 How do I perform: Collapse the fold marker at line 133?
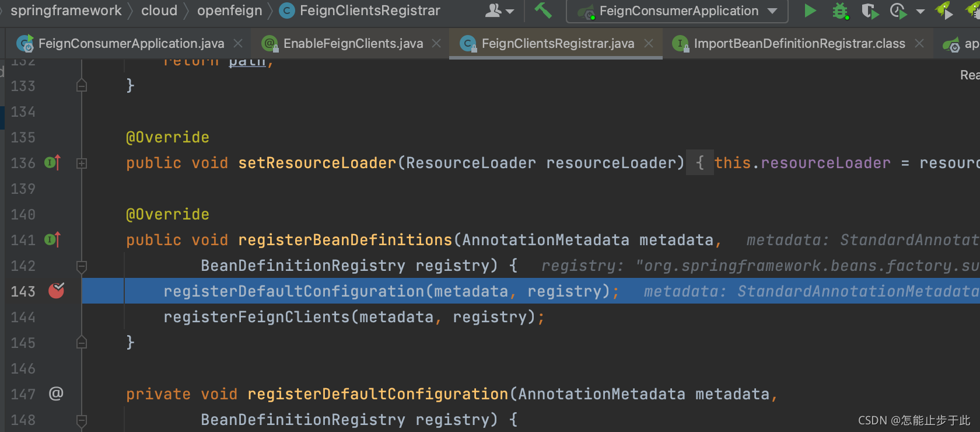tap(82, 86)
